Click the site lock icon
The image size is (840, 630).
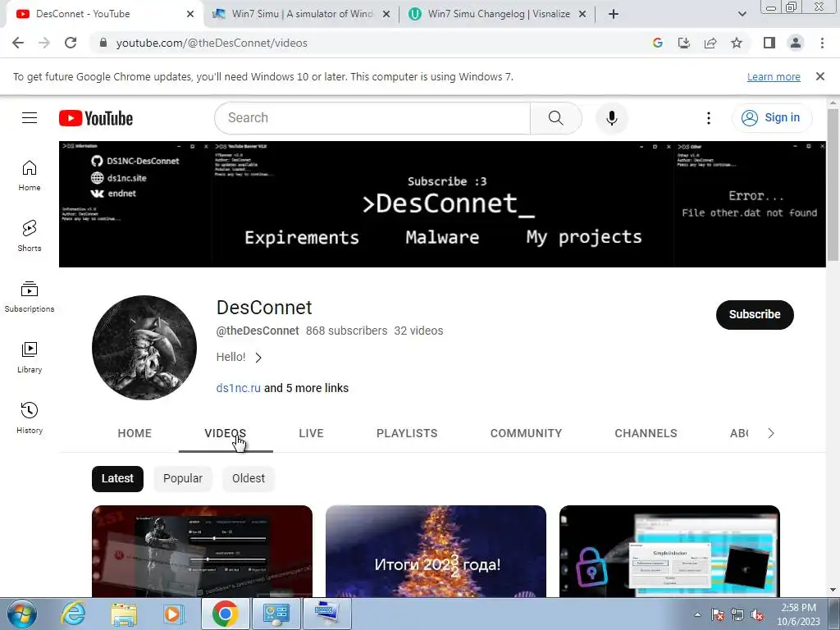pyautogui.click(x=103, y=43)
